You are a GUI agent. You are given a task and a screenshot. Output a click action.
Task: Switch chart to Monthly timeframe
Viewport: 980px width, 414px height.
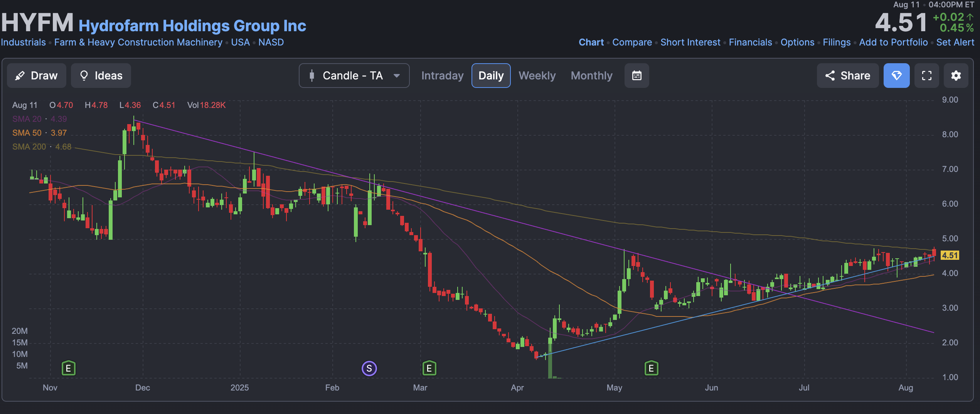tap(591, 76)
